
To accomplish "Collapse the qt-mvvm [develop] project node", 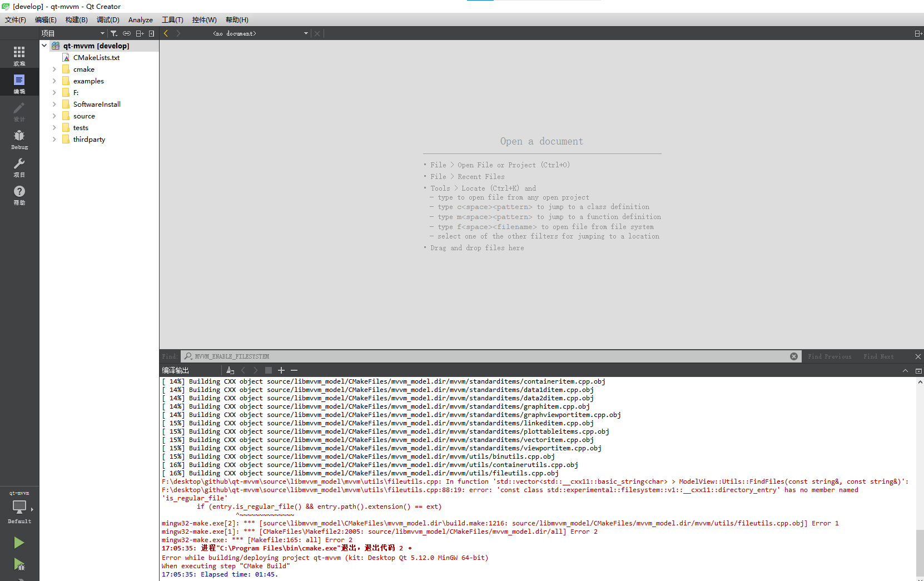I will [x=44, y=46].
